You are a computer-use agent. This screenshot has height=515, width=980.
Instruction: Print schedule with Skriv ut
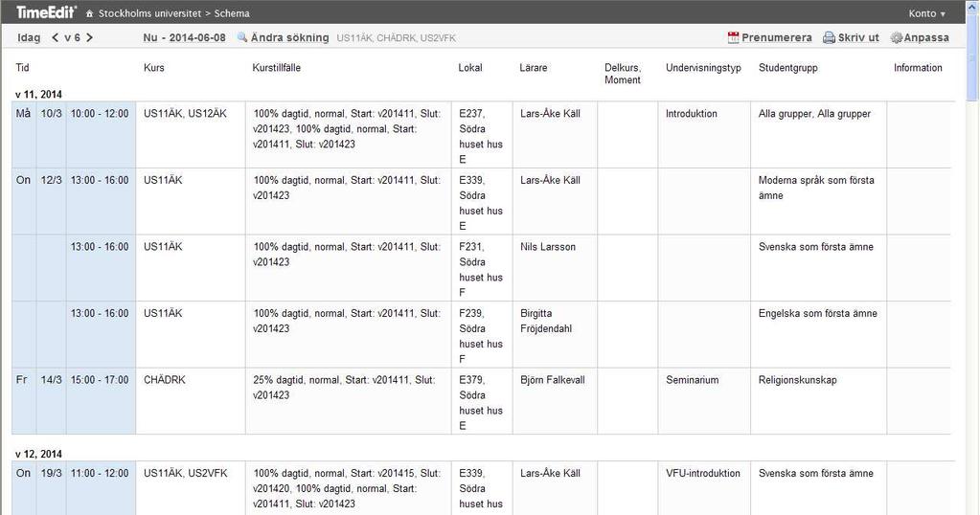click(x=858, y=37)
